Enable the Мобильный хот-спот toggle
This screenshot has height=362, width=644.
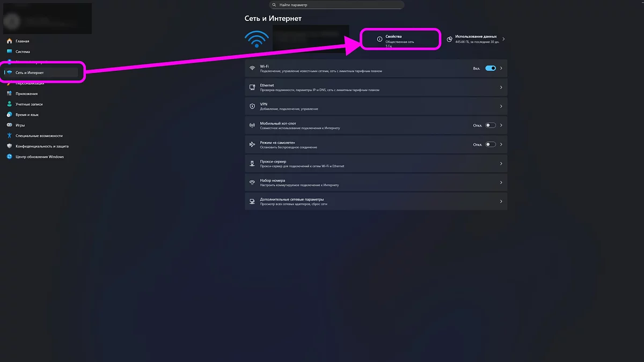491,125
